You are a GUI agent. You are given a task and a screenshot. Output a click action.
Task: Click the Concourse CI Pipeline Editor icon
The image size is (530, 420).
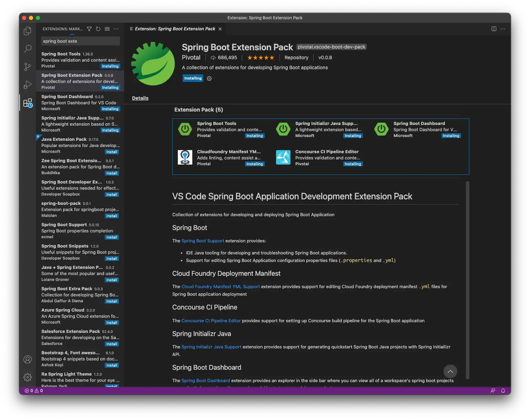[283, 158]
